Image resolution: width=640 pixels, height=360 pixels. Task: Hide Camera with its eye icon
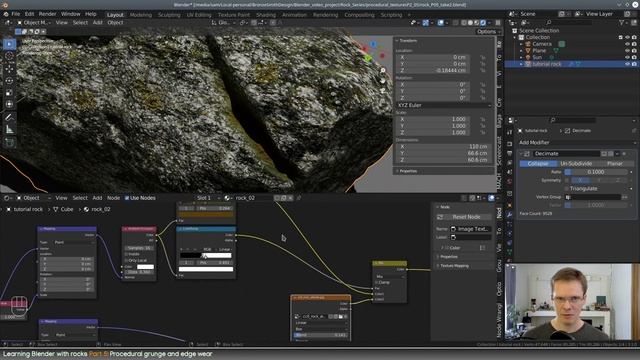pyautogui.click(x=627, y=44)
